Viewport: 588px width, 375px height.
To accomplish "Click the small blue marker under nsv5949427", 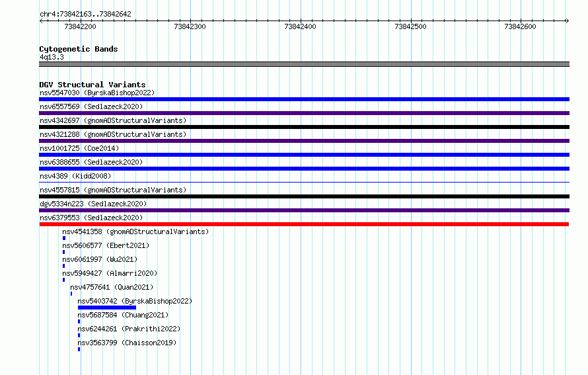I will point(63,280).
